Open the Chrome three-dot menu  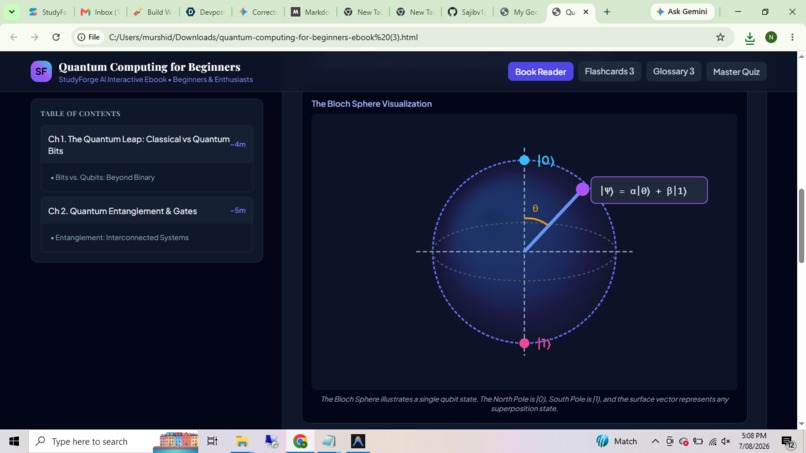[x=792, y=37]
